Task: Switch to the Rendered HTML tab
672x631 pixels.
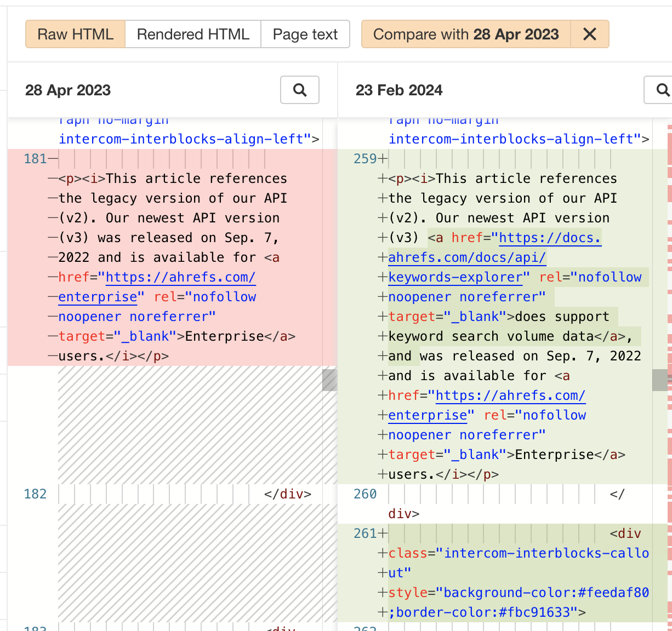Action: tap(192, 34)
